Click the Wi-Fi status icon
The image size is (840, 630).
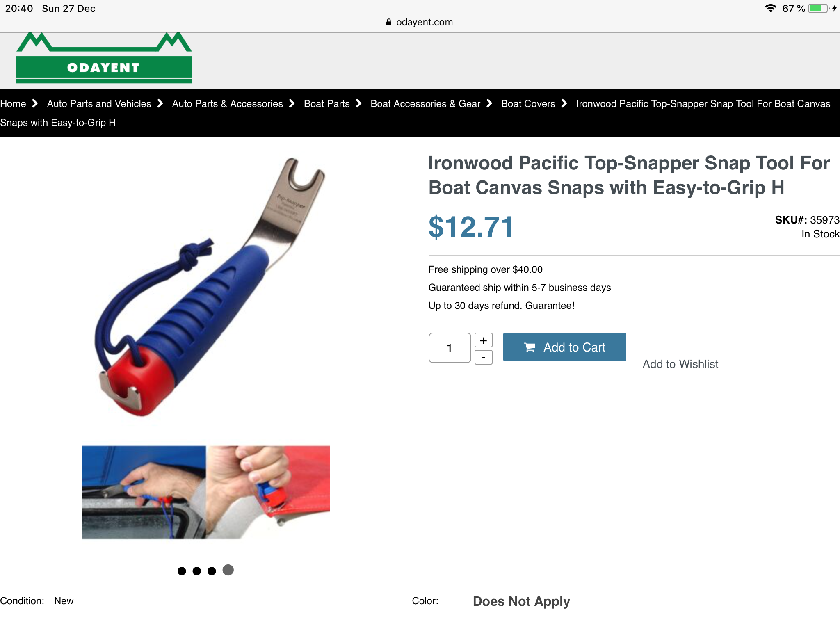(771, 8)
